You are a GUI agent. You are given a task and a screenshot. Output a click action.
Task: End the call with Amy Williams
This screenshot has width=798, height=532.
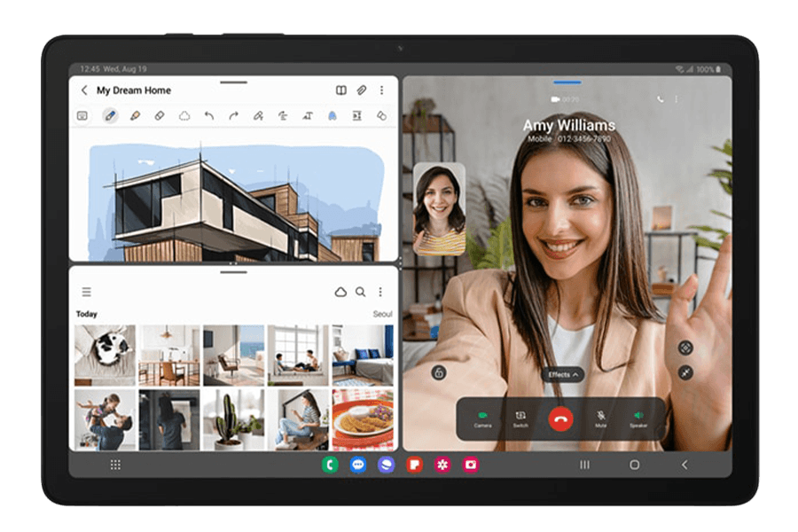pos(560,418)
